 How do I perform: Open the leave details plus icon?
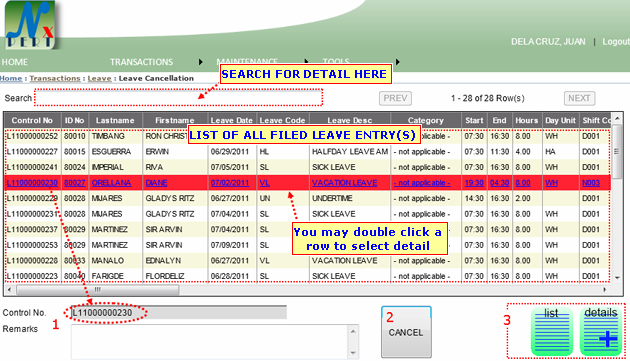pos(601,331)
